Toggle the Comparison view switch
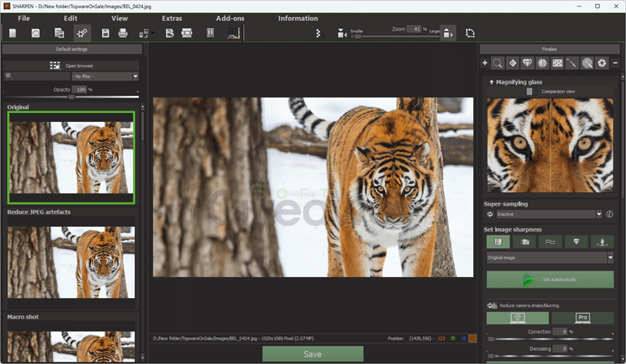This screenshot has width=626, height=364. 529,91
